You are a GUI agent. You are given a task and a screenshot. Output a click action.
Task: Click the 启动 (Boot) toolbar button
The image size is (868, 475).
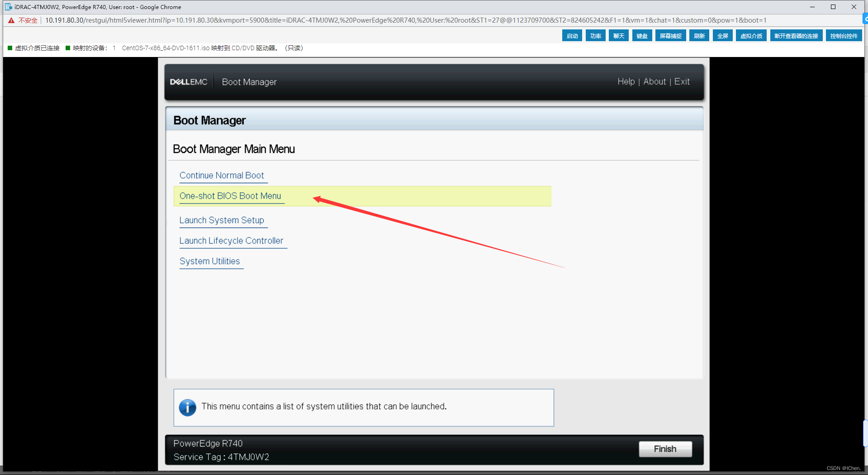tap(572, 36)
